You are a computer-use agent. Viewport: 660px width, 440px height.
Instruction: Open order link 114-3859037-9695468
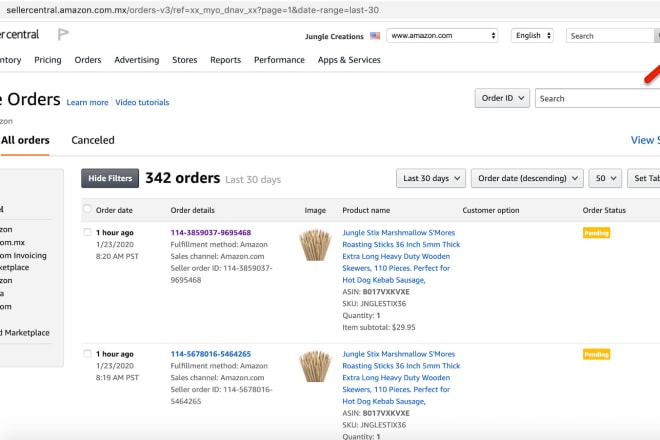pos(210,232)
